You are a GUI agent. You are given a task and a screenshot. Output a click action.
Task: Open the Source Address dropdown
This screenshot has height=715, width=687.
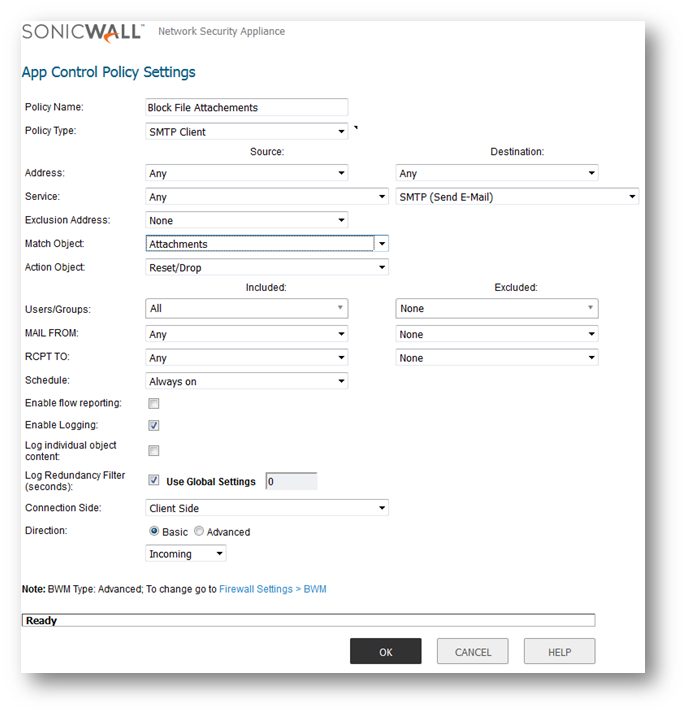point(247,173)
